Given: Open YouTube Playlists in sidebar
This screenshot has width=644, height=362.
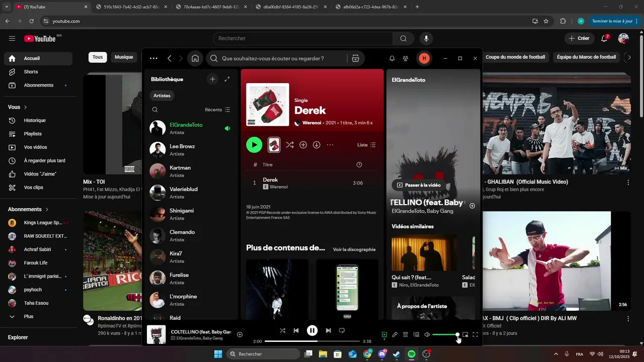Looking at the screenshot, I should coord(38,134).
